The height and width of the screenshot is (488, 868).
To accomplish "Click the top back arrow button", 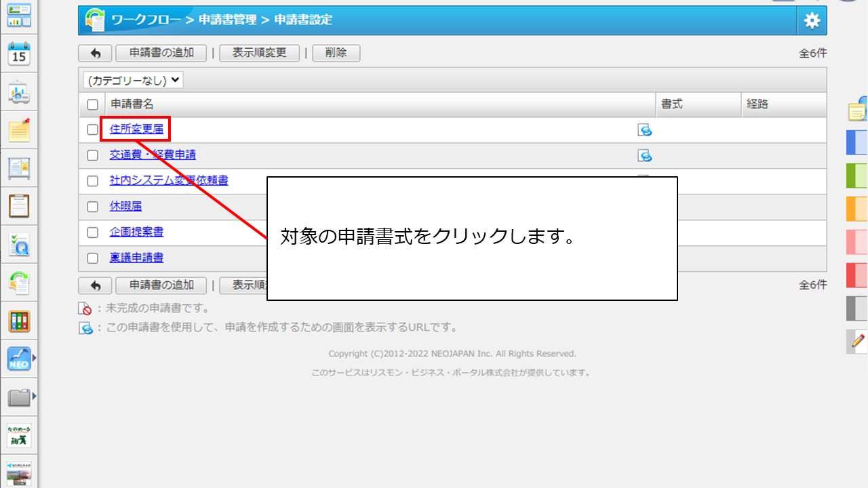I will coord(96,54).
